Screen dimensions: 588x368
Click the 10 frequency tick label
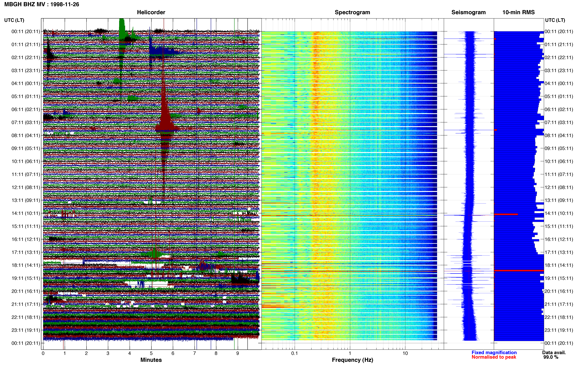[405, 353]
